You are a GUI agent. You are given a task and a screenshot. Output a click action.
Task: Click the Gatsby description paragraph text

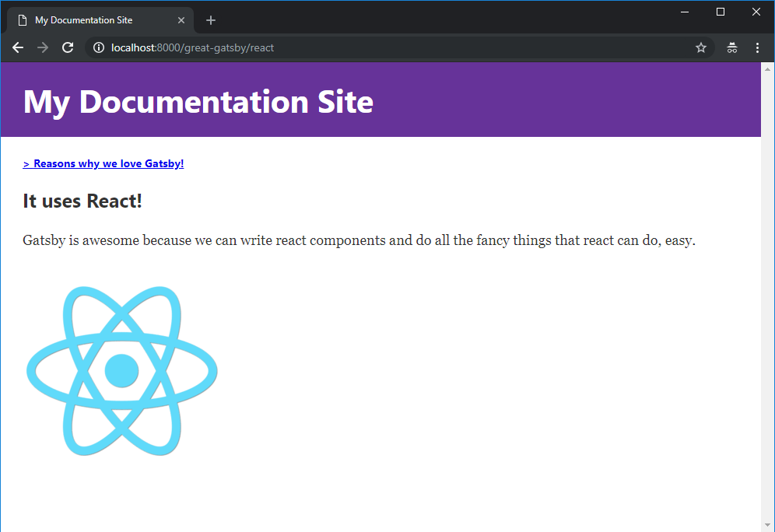[x=358, y=240]
